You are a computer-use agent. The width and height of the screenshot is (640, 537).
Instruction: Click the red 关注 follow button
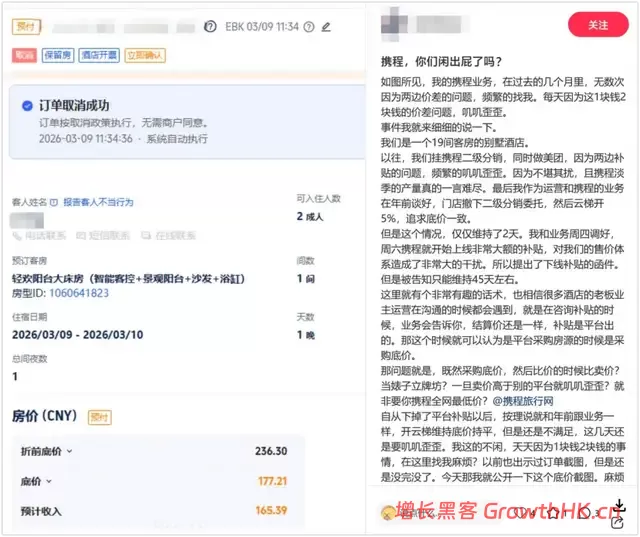pos(598,25)
